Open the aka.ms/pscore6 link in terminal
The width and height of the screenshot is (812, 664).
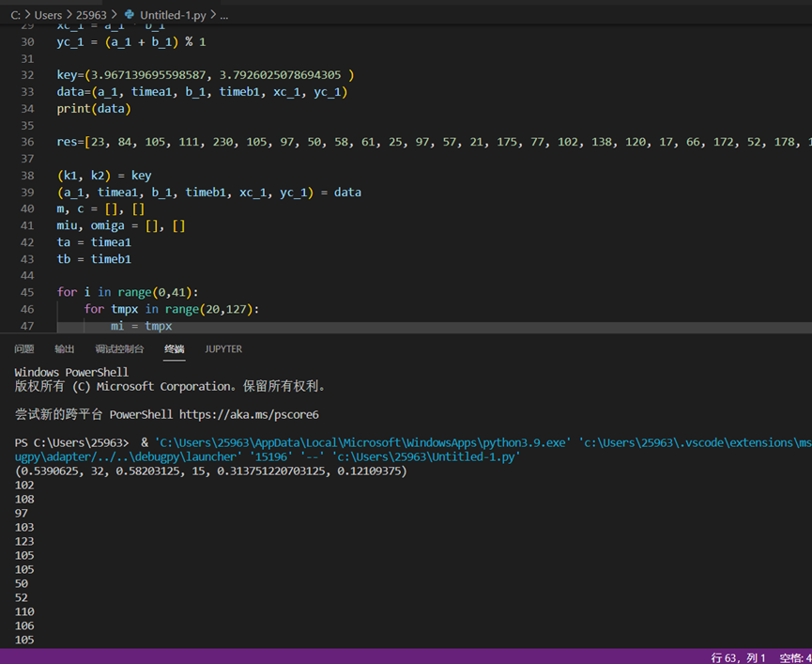[x=249, y=414]
